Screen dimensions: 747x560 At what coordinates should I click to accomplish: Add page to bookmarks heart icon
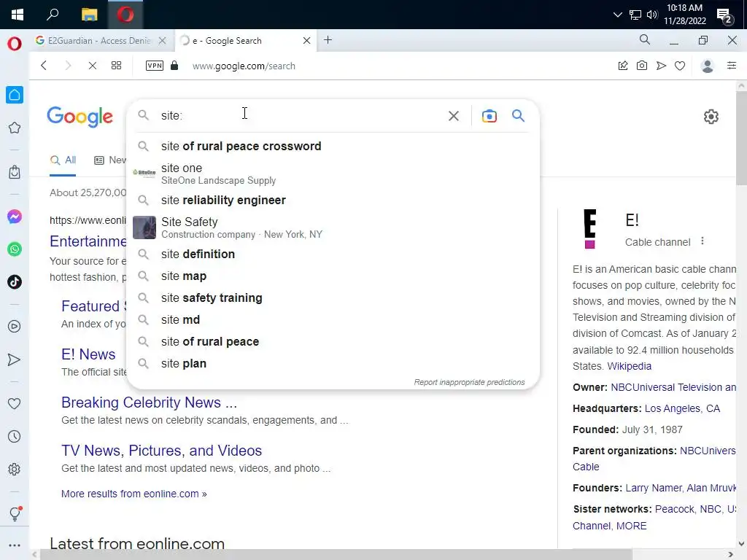click(680, 66)
